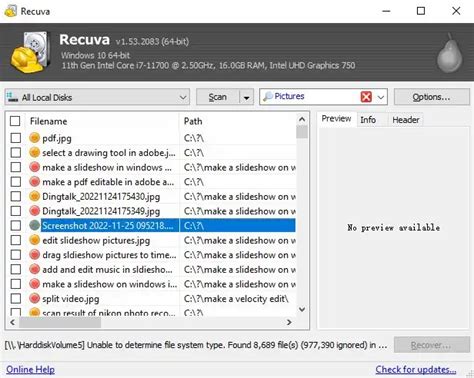Start a scan with the Scan button

[218, 97]
